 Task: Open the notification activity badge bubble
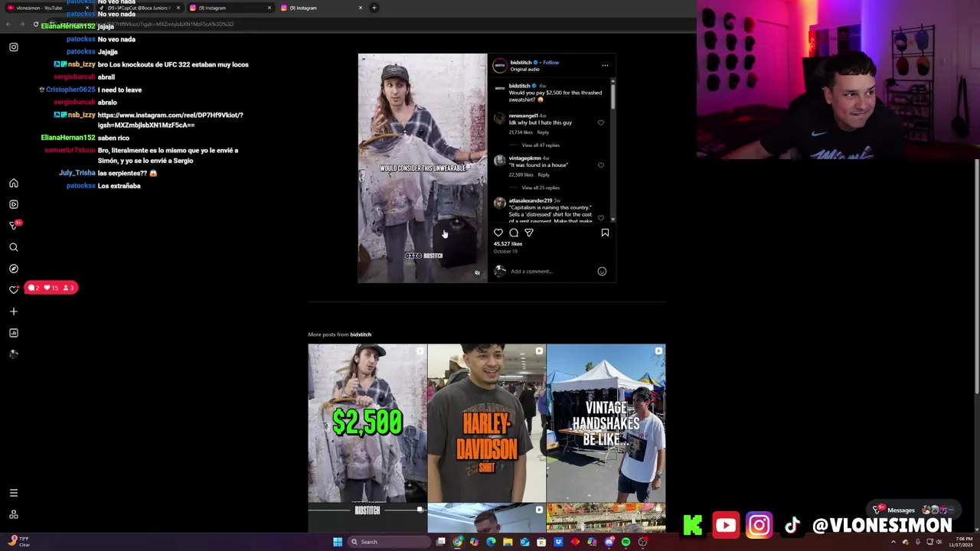click(51, 288)
